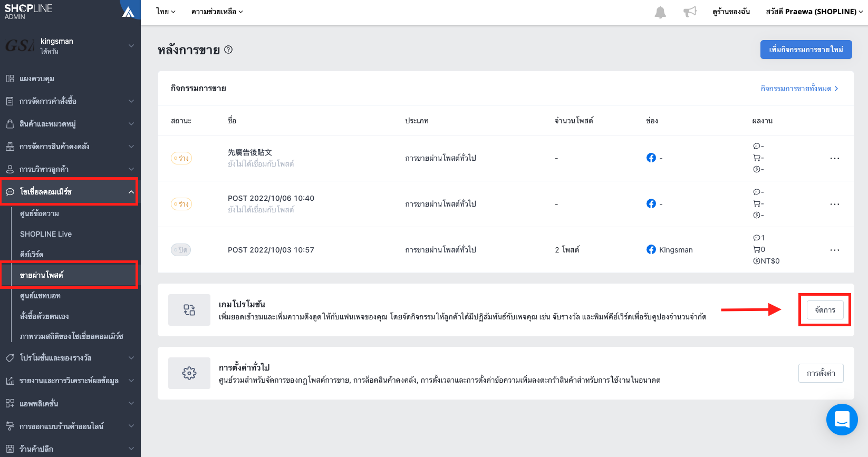The width and height of the screenshot is (868, 457).
Task: Click the การจัดการคำสั่งซื้อ orders icon
Action: pos(10,101)
